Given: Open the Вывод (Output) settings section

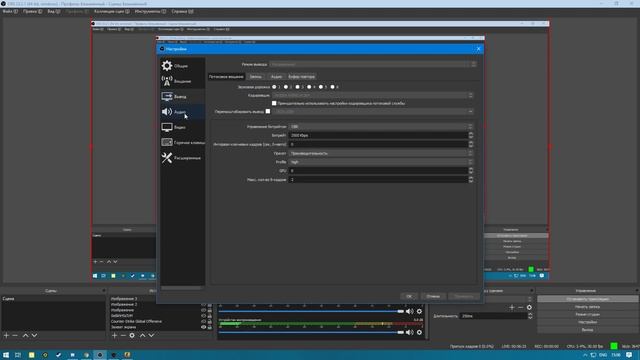Looking at the screenshot, I should point(182,96).
